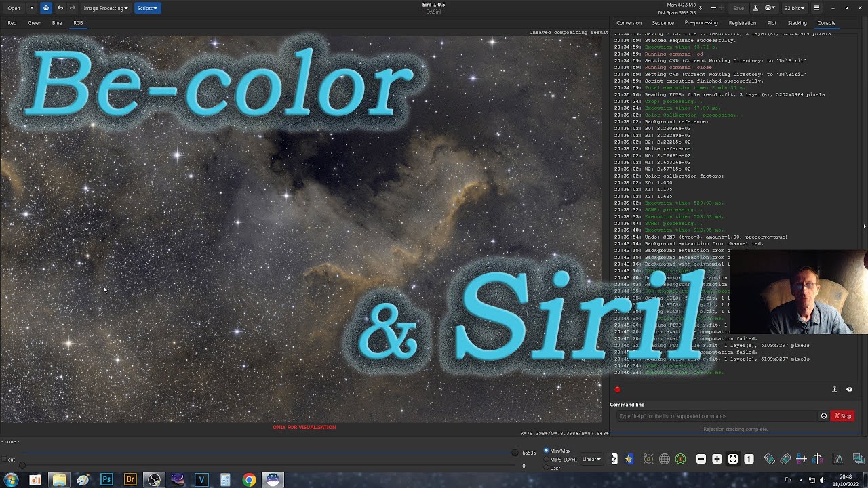The image size is (868, 488).
Task: Click the Windows Start button
Action: 11,480
